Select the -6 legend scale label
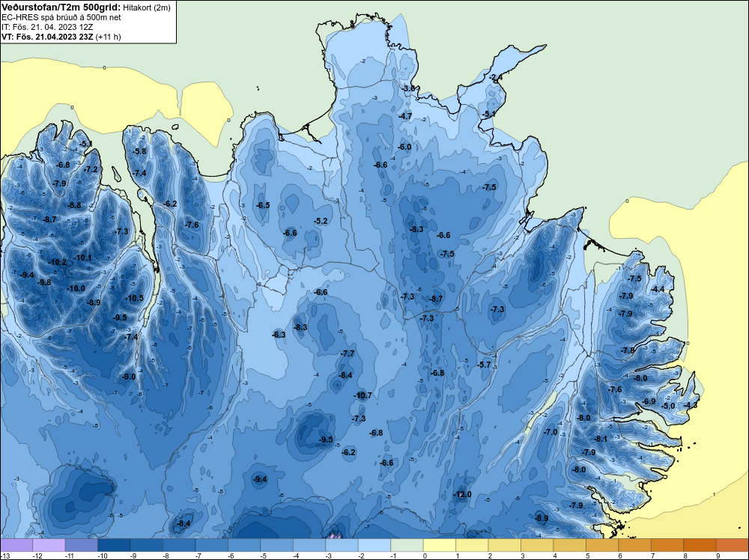 tap(230, 556)
